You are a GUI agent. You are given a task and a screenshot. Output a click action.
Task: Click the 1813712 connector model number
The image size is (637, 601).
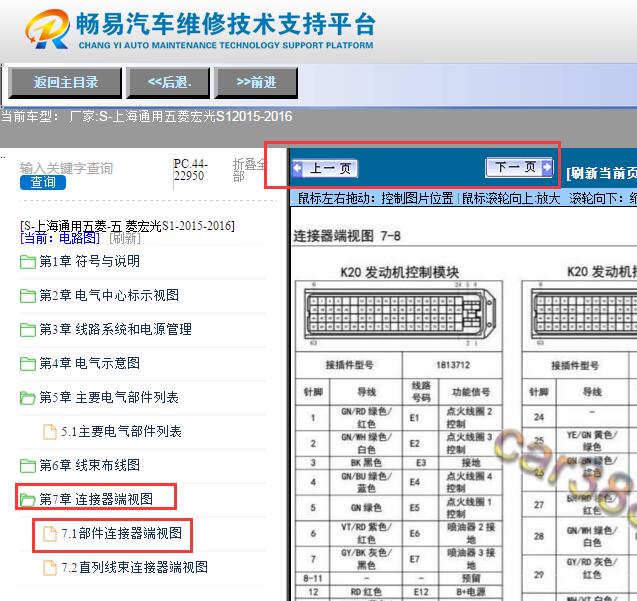453,365
